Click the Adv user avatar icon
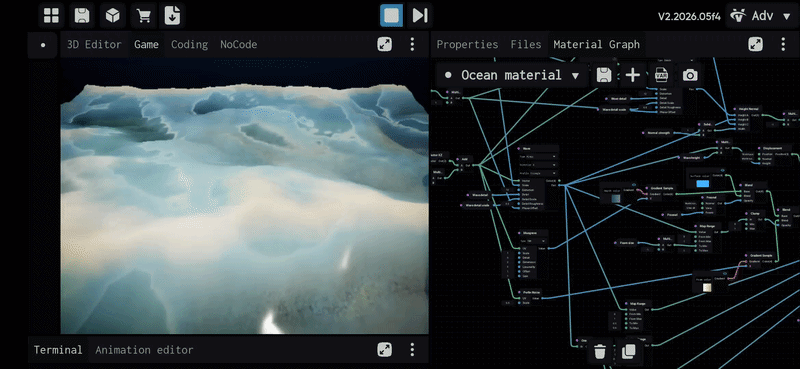Viewport: 800px width, 369px height. (737, 16)
